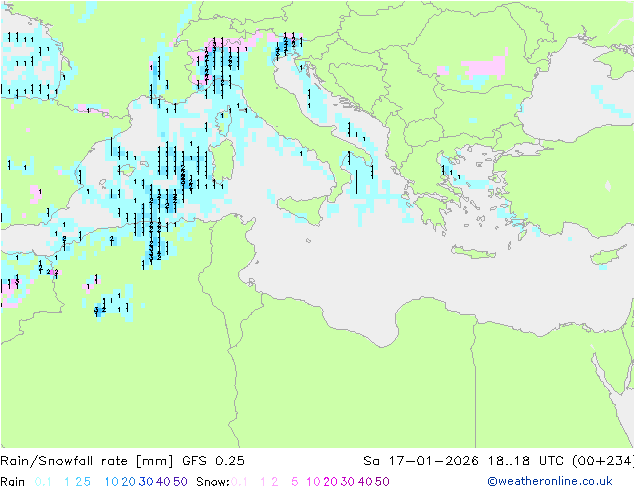This screenshot has height=490, width=634.
Task: Open the weatheronline.co.uk copyright link
Action: pos(550,481)
